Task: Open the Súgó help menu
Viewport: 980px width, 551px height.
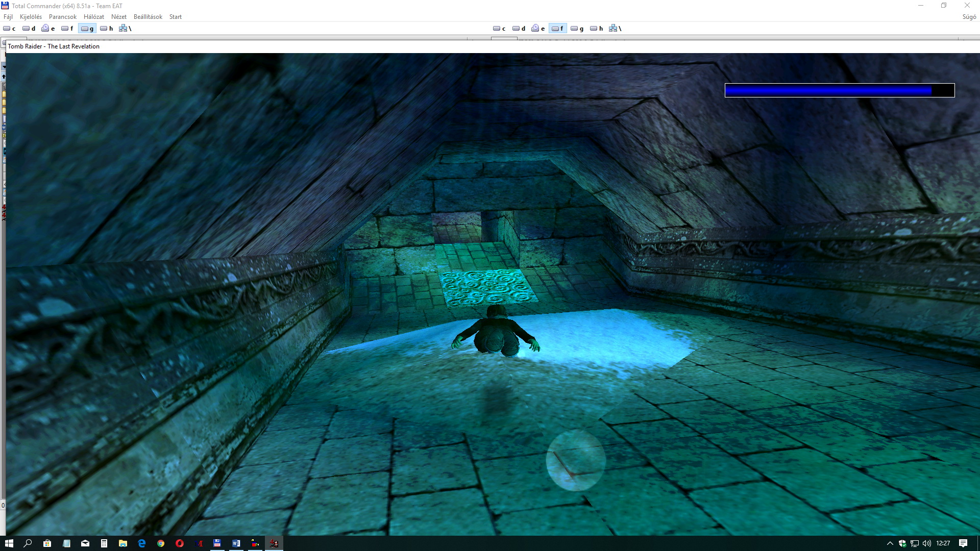Action: click(x=969, y=17)
